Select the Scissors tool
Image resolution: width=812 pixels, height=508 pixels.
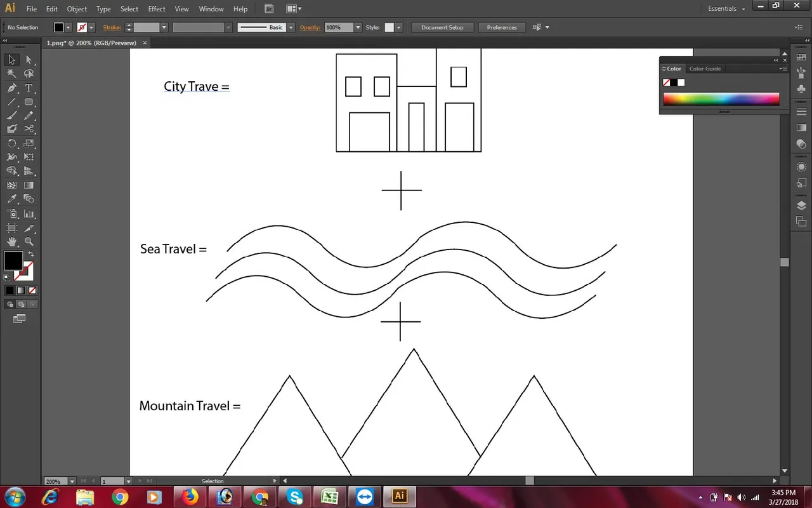click(x=29, y=129)
